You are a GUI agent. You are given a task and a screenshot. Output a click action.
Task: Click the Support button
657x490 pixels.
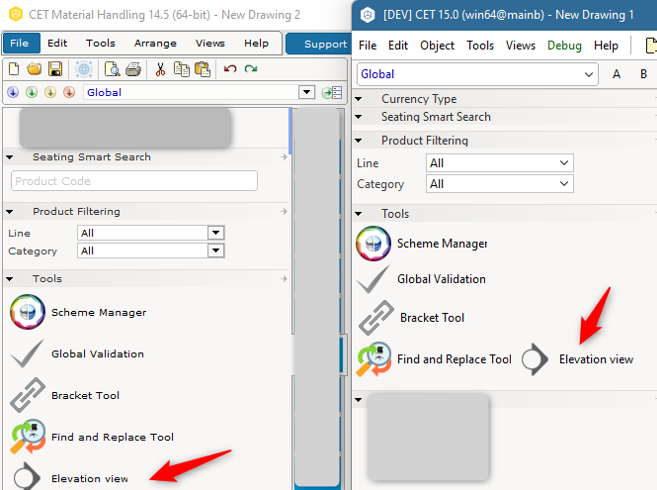click(325, 44)
